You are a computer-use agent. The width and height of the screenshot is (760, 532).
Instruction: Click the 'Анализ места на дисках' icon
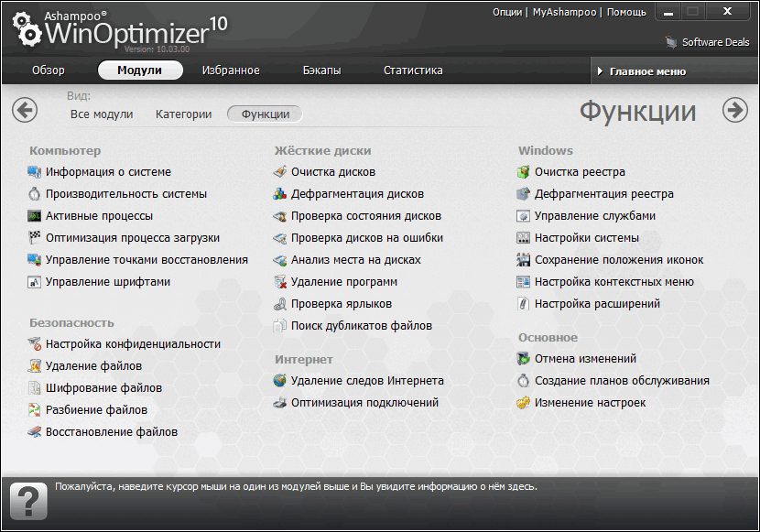click(279, 260)
